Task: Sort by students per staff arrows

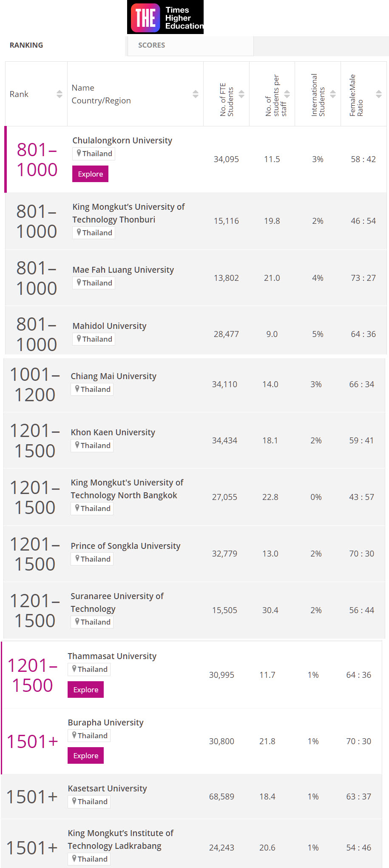Action: [287, 94]
